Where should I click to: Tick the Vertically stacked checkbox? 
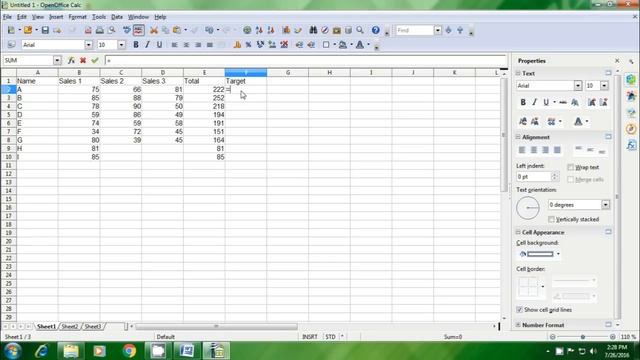point(551,219)
